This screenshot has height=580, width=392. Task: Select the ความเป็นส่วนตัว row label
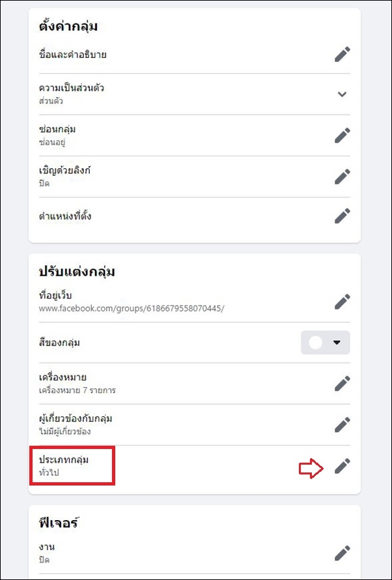[x=72, y=88]
